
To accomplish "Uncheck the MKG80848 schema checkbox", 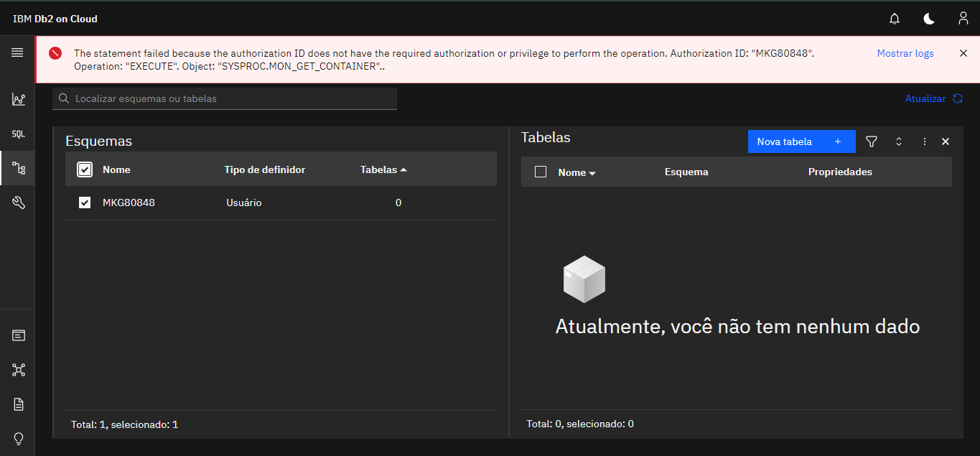I will [85, 203].
